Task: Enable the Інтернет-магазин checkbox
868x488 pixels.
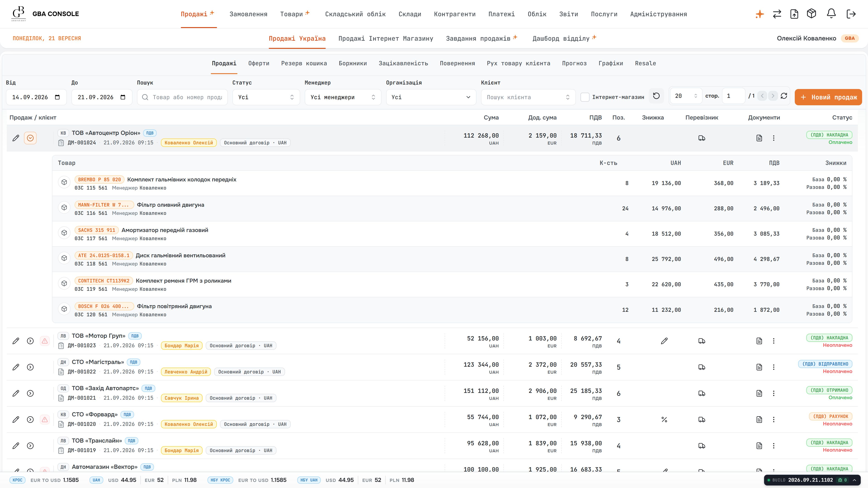Action: (585, 97)
